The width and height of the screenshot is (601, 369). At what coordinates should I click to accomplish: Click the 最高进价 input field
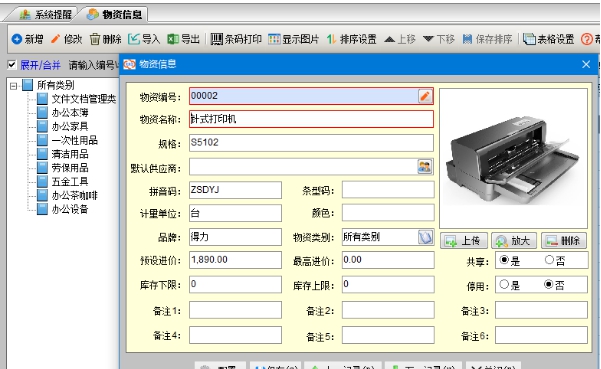pyautogui.click(x=388, y=260)
